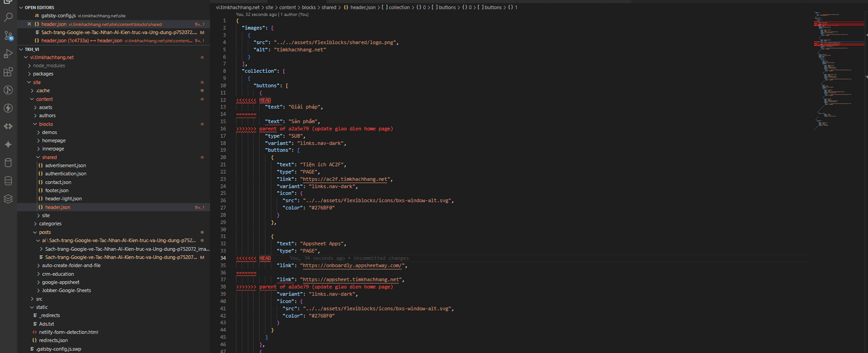Open the sparkle AI assistant icon
The height and width of the screenshot is (353, 868).
[8, 144]
